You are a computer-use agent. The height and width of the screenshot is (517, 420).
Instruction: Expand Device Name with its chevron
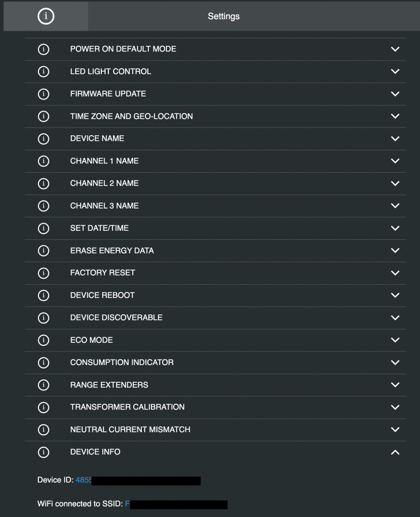click(x=395, y=138)
